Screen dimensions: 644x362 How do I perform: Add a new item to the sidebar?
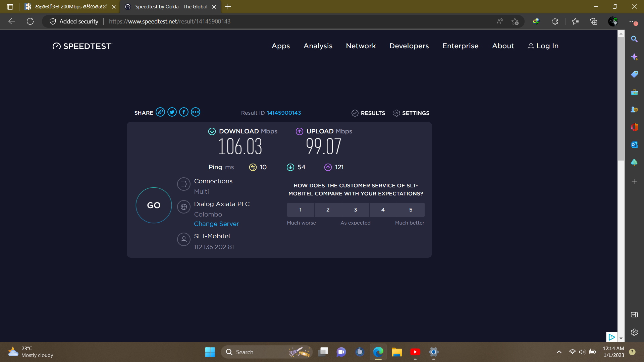[x=634, y=181]
